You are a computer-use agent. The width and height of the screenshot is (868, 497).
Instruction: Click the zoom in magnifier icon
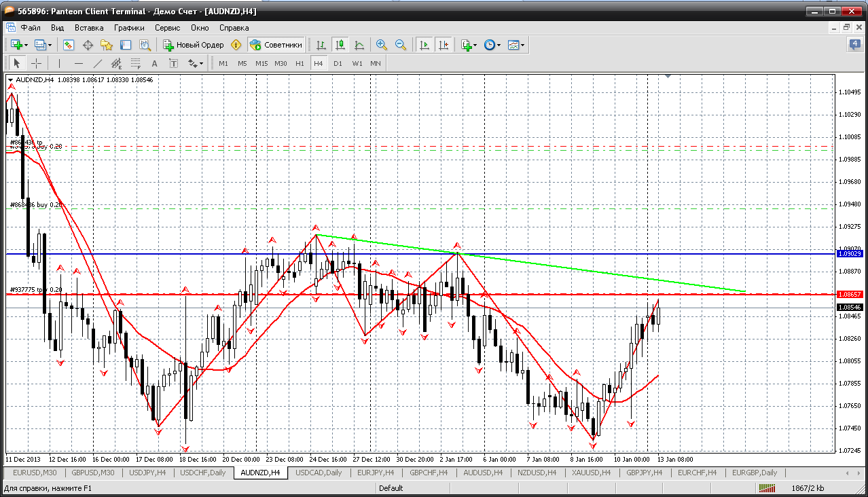(382, 45)
